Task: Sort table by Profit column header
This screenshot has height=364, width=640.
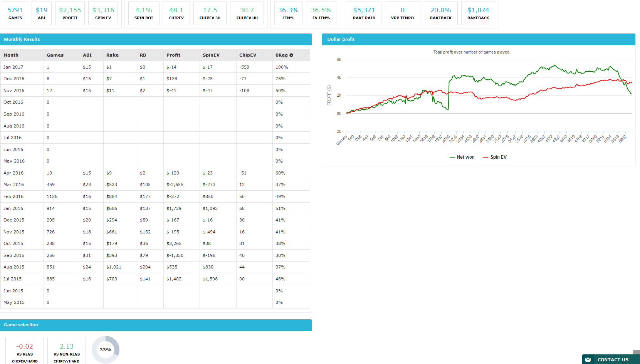Action: [x=173, y=55]
